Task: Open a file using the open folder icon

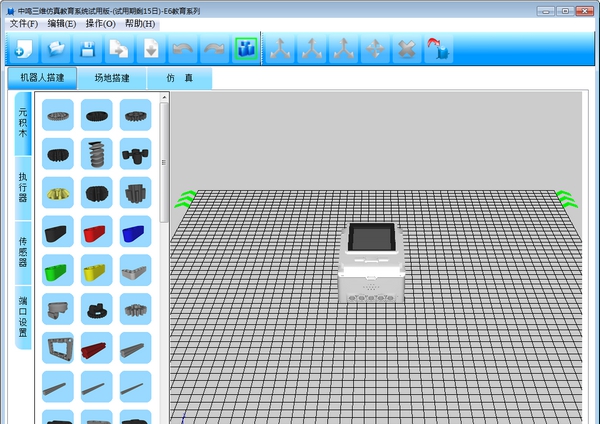Action: click(x=56, y=49)
